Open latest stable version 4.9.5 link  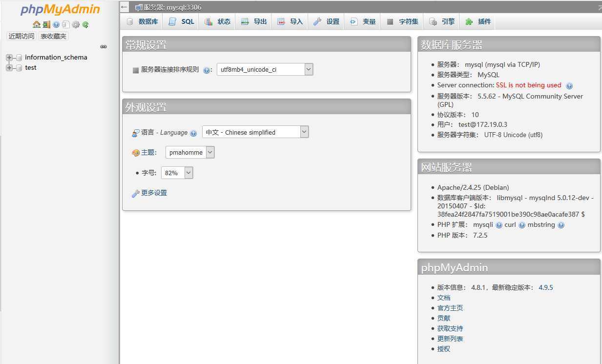click(546, 287)
